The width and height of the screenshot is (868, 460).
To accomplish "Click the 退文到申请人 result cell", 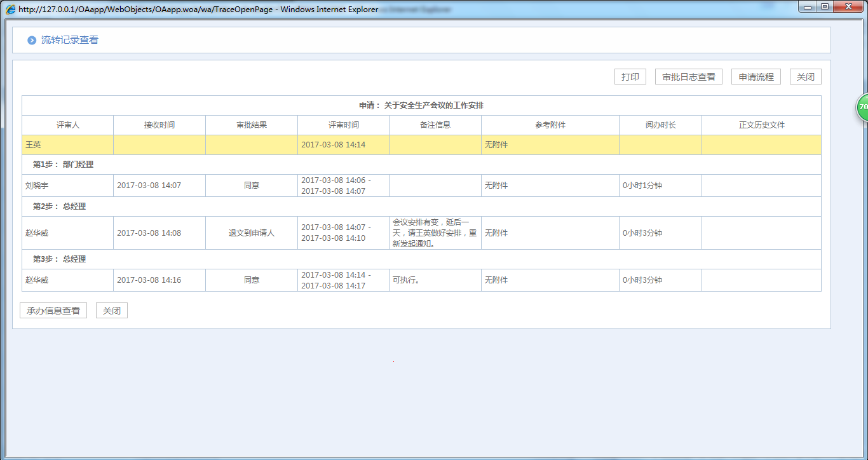I will (252, 233).
